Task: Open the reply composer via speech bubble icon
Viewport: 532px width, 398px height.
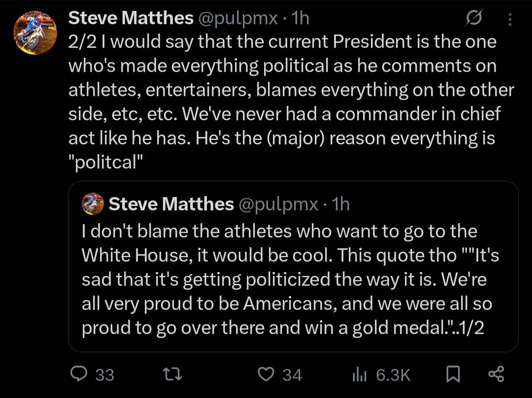Action: coord(79,374)
